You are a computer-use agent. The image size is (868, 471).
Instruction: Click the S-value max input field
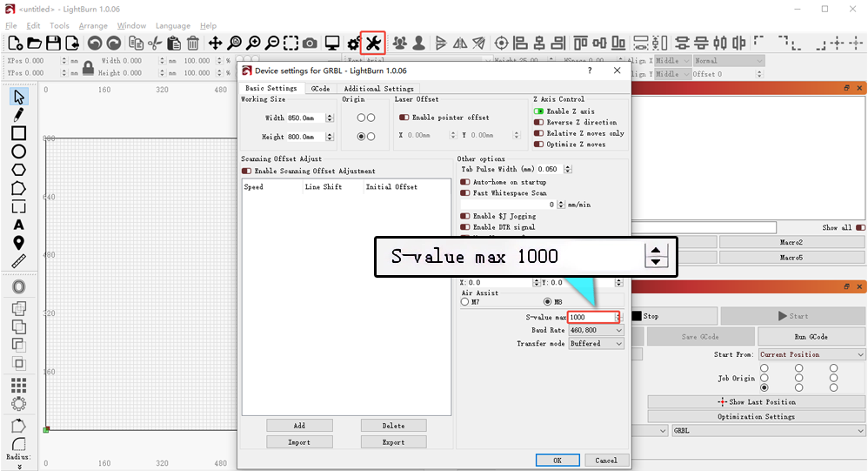click(x=592, y=317)
